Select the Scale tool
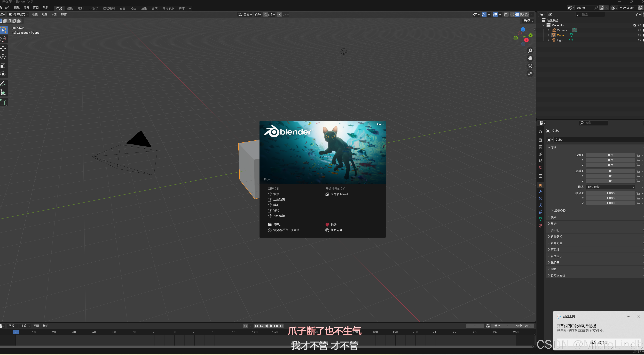This screenshot has height=355, width=644. (x=3, y=66)
